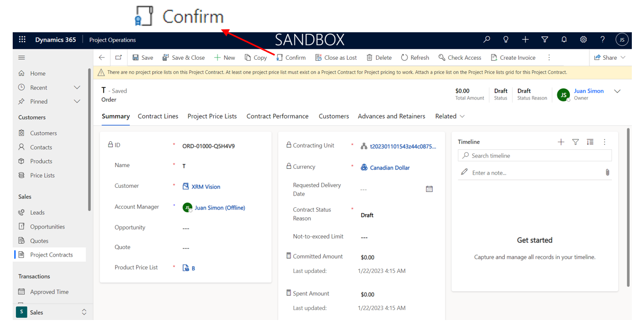
Task: Attach a file with paperclip icon
Action: pos(607,172)
